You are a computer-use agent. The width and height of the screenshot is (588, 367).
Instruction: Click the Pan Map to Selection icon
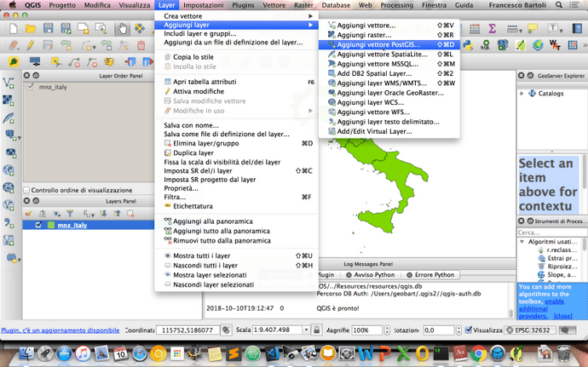[x=140, y=28]
